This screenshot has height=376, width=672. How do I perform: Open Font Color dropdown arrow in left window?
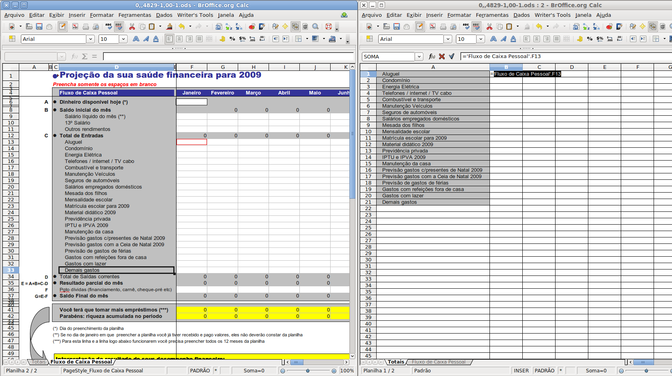coord(341,39)
